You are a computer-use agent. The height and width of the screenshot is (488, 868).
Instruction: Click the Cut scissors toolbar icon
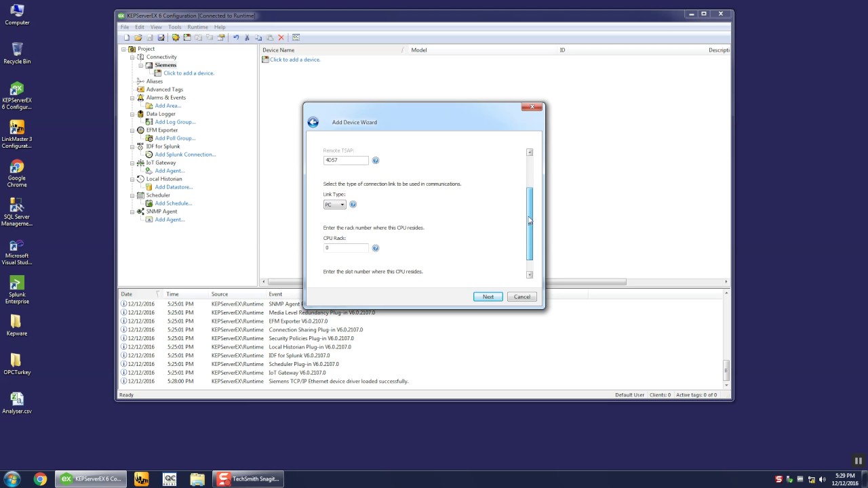[247, 37]
